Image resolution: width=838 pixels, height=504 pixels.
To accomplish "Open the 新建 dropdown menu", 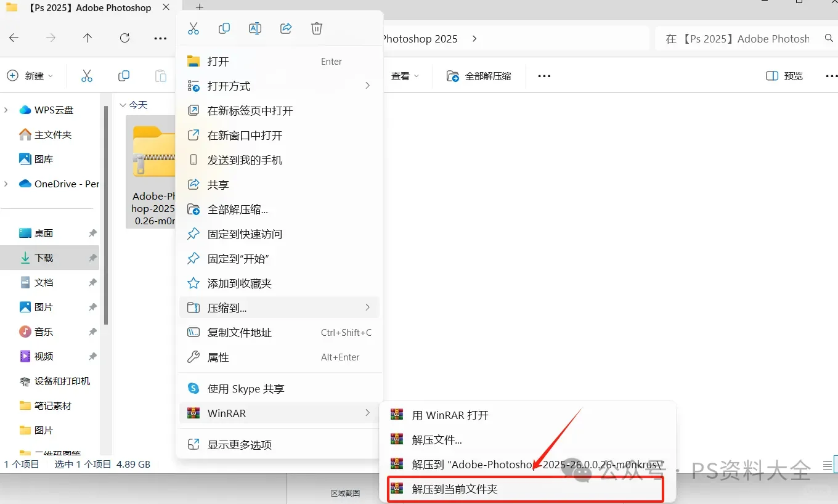I will 30,75.
